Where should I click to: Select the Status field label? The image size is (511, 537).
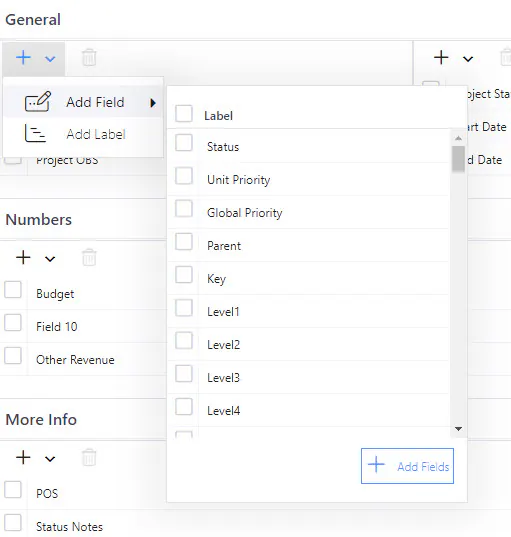[223, 147]
